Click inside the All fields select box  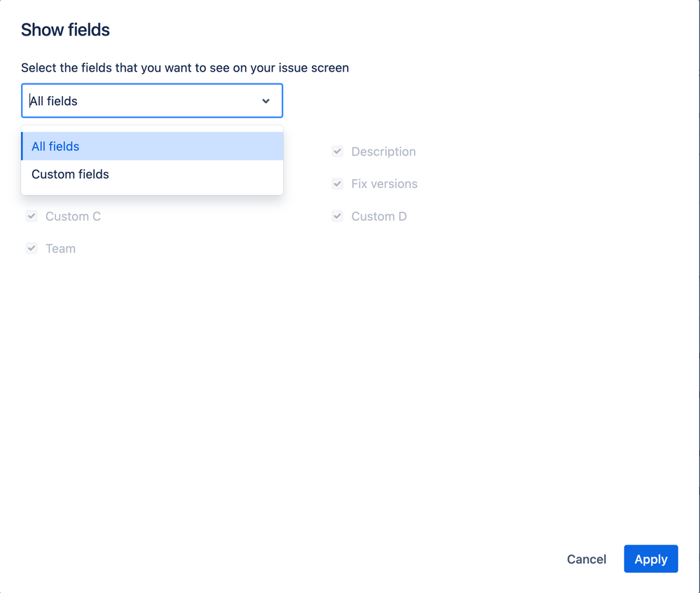(x=140, y=101)
